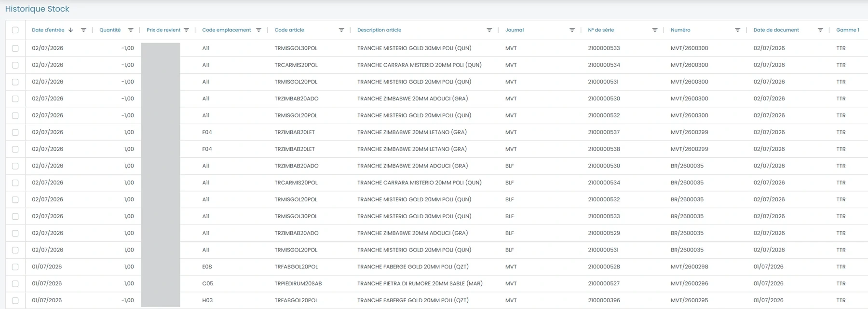Select location code H03

point(207,300)
